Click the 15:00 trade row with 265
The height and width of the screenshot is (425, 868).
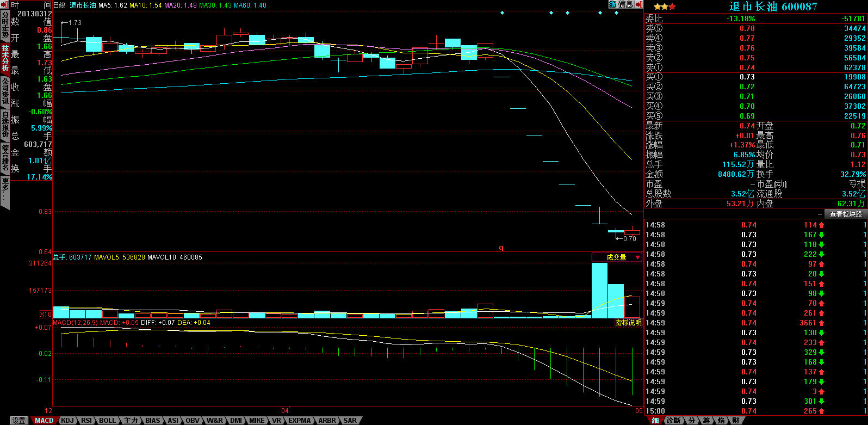click(x=756, y=411)
